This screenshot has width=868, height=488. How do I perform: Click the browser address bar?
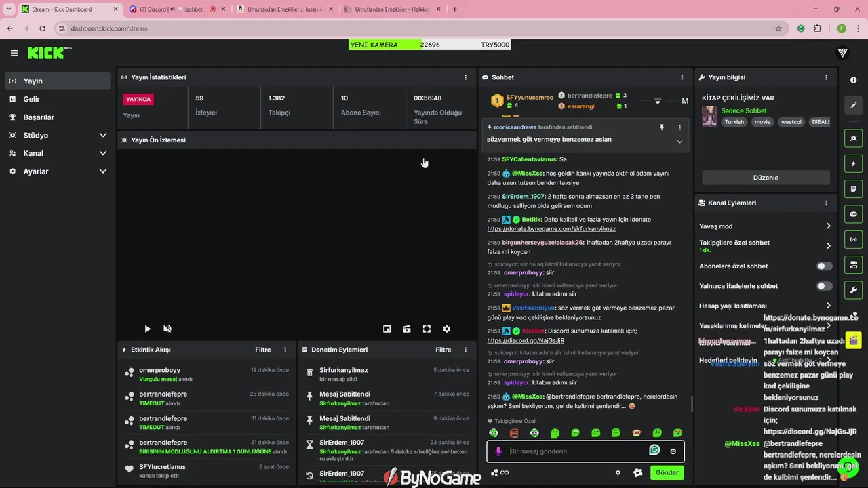click(420, 28)
